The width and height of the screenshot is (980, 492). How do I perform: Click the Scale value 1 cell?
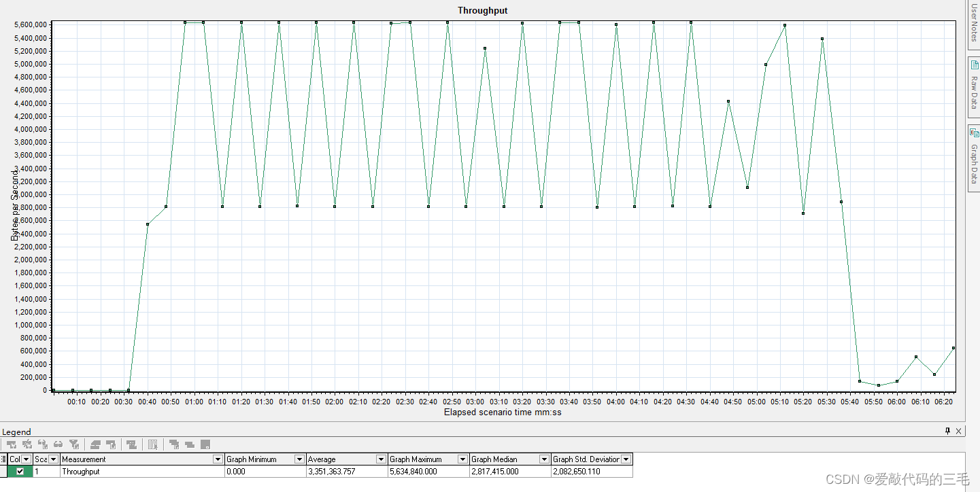click(46, 471)
